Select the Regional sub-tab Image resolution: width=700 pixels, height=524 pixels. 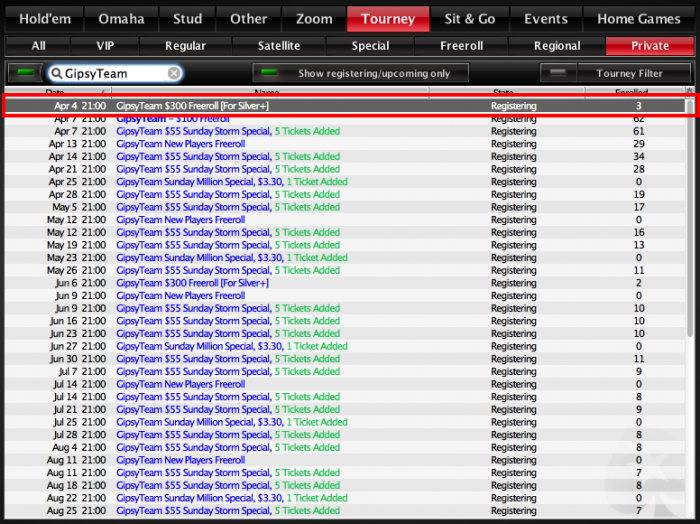[557, 46]
